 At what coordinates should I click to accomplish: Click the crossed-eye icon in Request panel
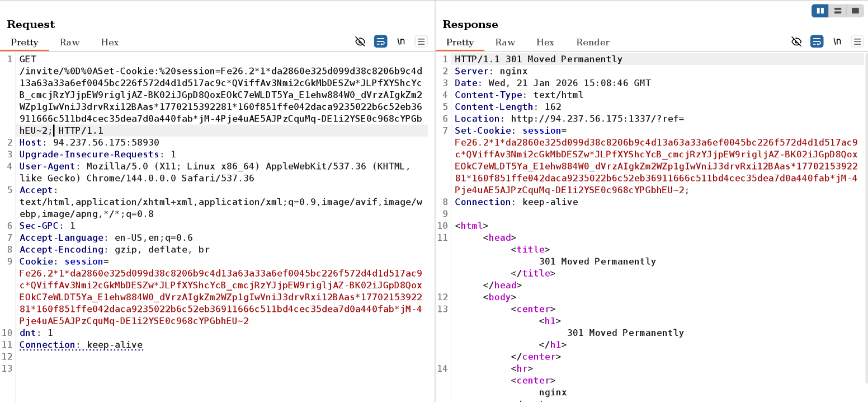tap(360, 41)
